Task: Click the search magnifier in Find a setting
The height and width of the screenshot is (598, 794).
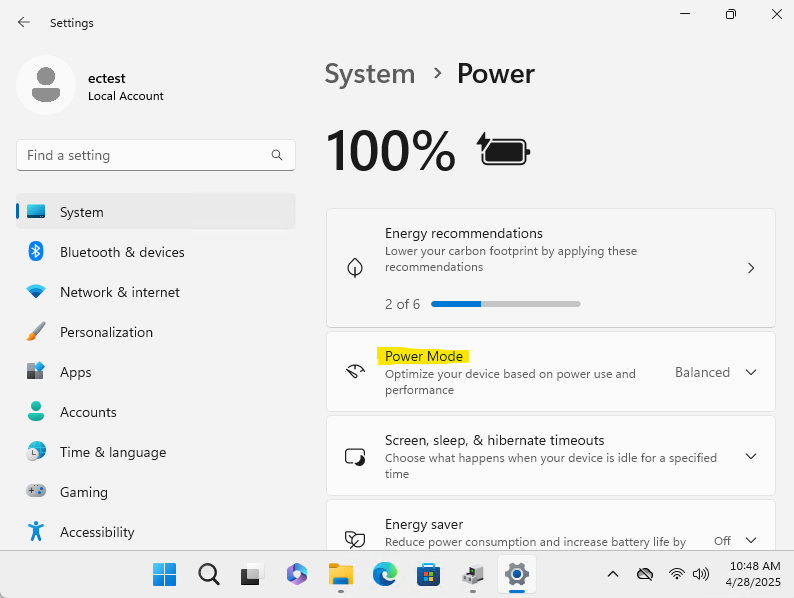Action: click(277, 155)
